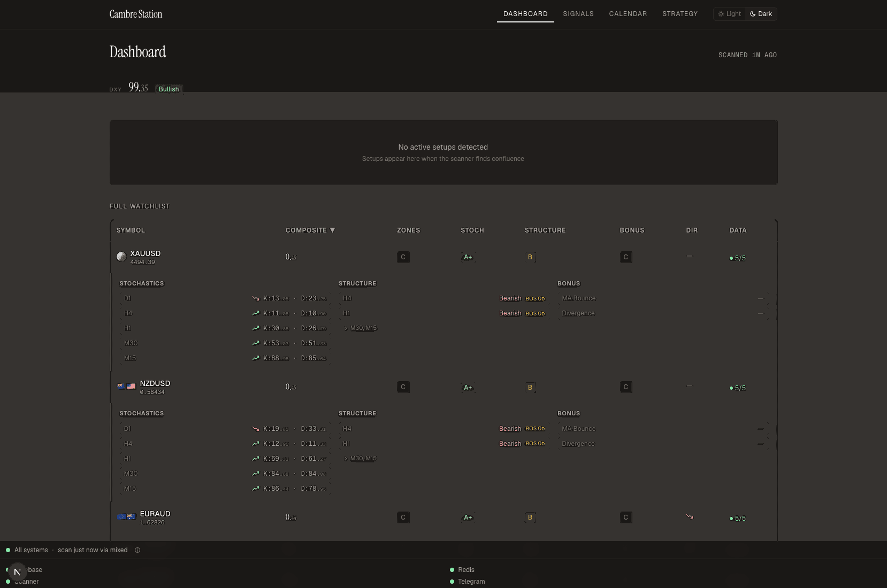Screen dimensions: 887x588
Task: Click the Stoch column header
Action: [x=472, y=230]
